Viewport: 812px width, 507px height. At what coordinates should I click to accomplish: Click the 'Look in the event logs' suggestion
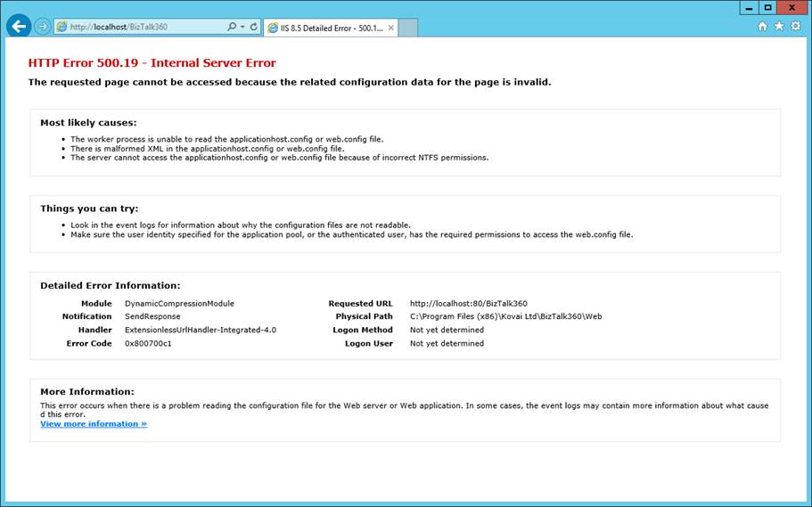coord(241,225)
